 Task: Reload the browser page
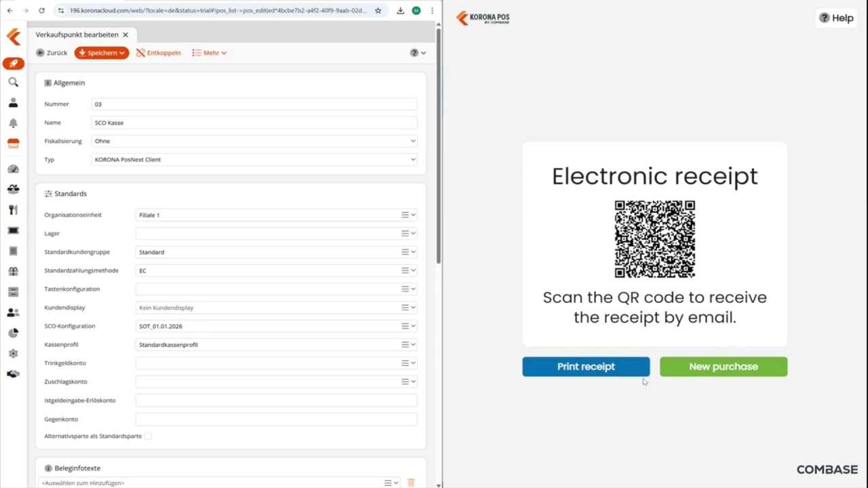tap(41, 11)
